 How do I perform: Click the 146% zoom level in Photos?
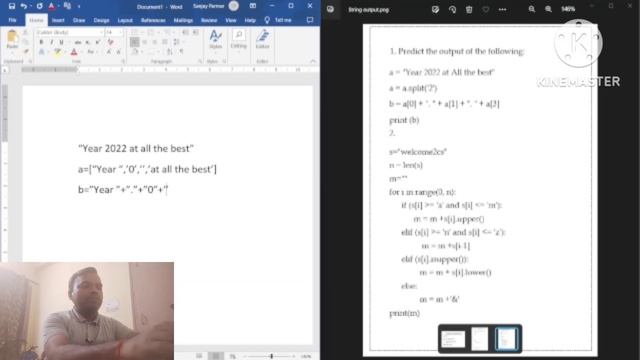coord(568,9)
